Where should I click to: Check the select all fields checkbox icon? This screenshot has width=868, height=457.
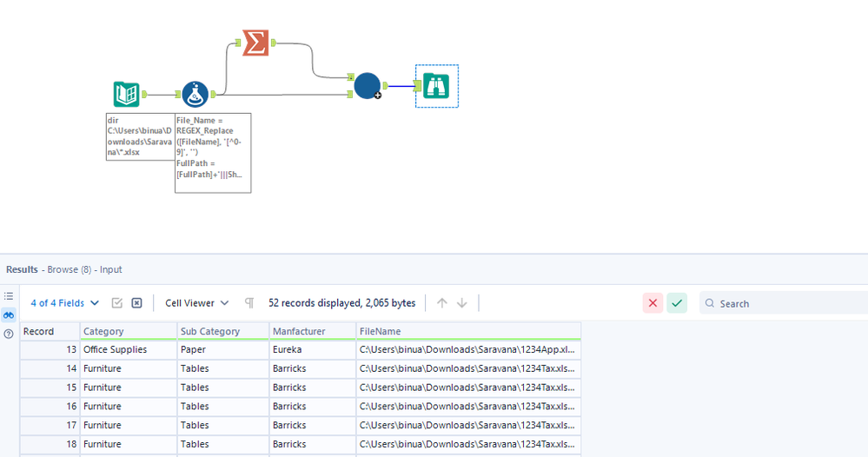(x=116, y=302)
